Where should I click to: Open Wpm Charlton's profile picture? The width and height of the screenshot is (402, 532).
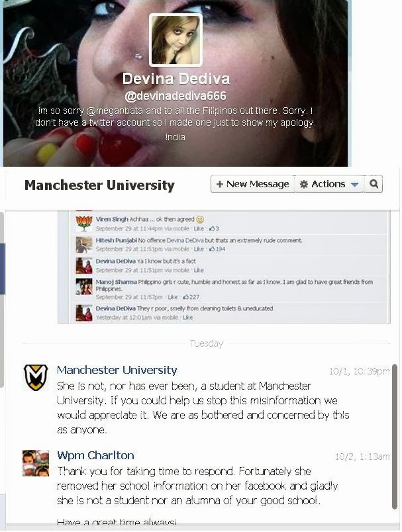point(36,463)
